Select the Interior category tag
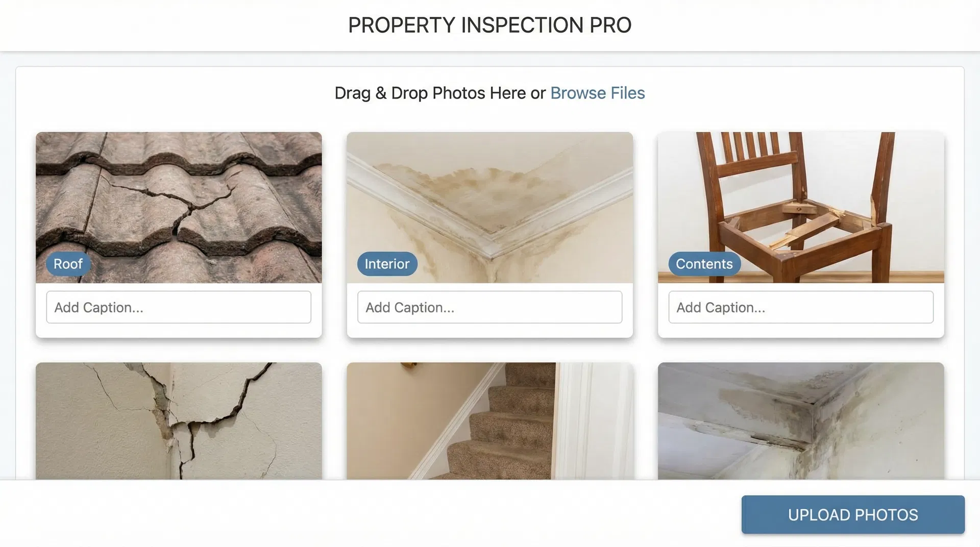 [387, 264]
